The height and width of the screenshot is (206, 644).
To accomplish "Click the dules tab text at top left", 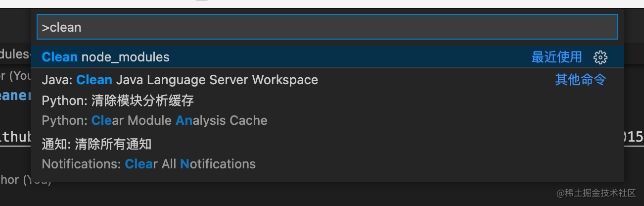I will coord(14,54).
